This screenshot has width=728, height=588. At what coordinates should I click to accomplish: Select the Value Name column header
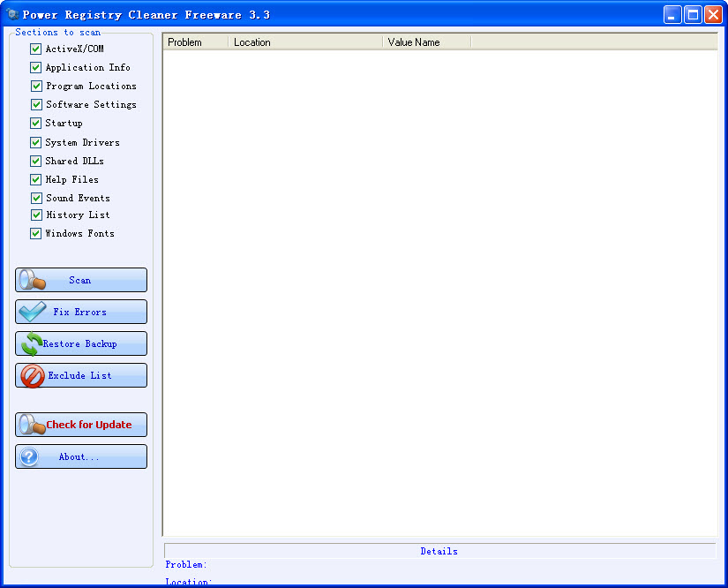point(426,42)
